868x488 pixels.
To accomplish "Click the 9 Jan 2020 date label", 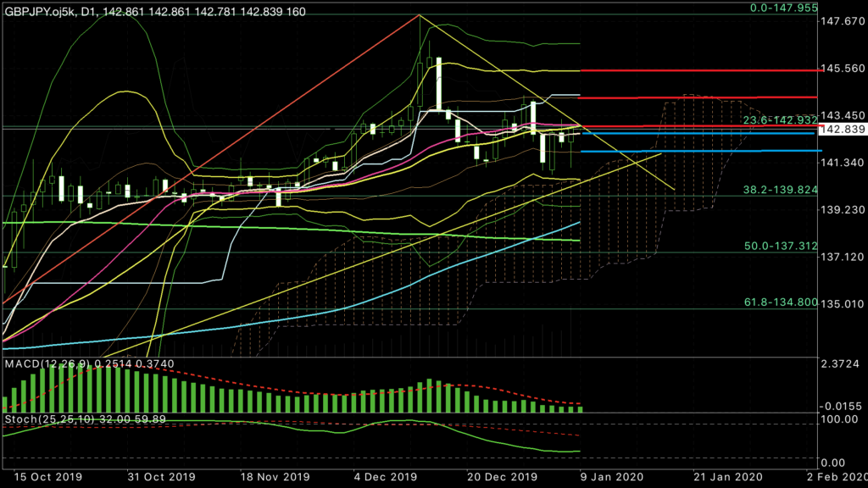I will [612, 477].
